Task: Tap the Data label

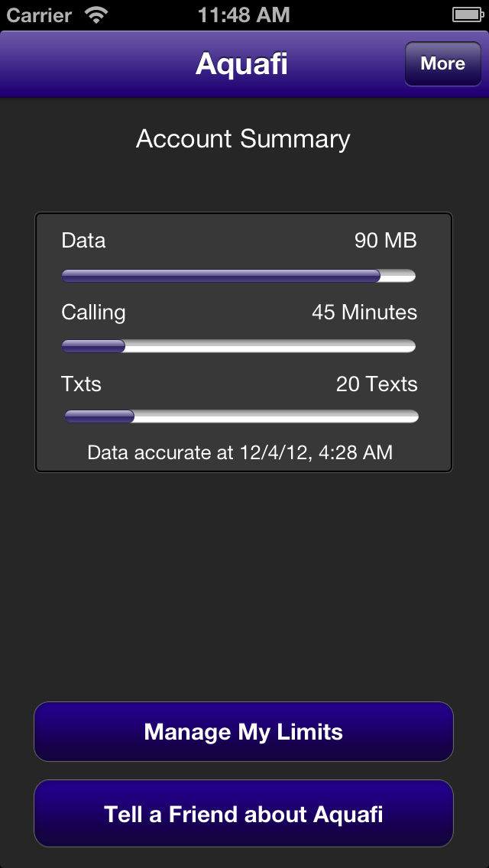Action: tap(83, 241)
